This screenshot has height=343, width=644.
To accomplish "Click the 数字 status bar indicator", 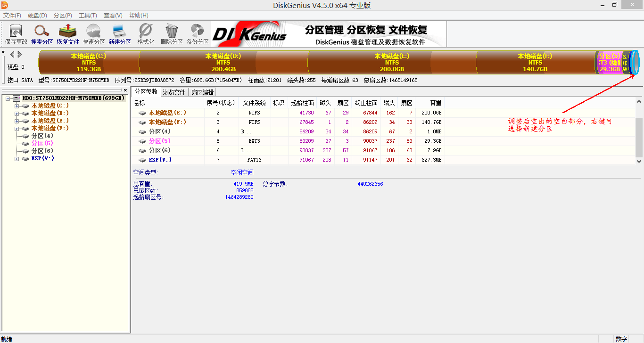I will tap(621, 339).
